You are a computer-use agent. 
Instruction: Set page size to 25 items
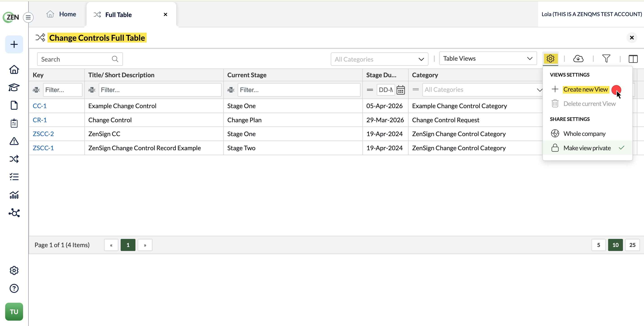click(x=633, y=245)
